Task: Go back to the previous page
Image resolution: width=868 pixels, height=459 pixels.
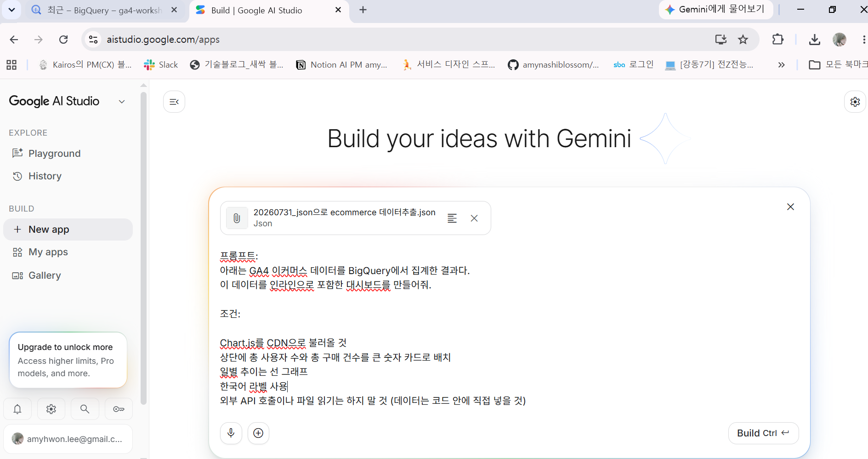Action: click(x=14, y=40)
